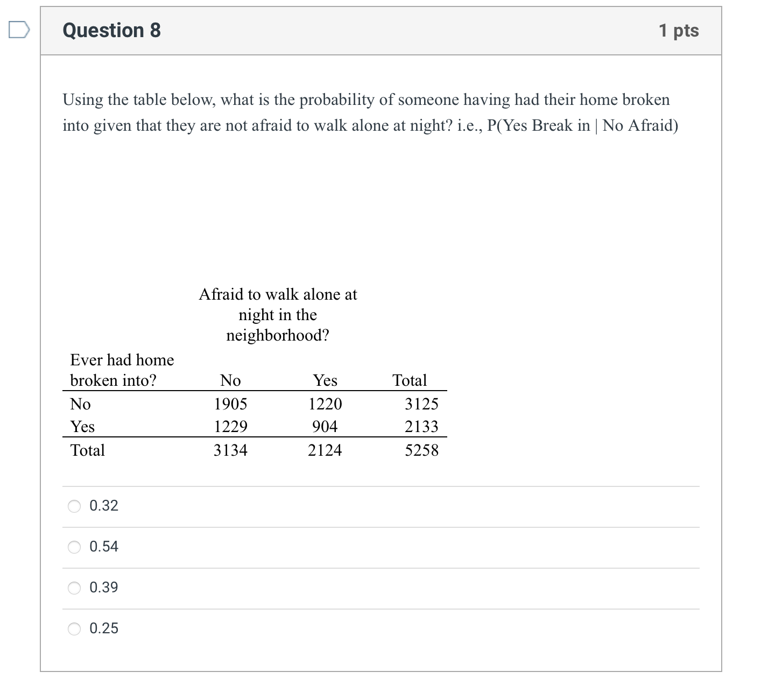761x700 pixels.
Task: Click the 0.54 answer text label
Action: pyautogui.click(x=104, y=547)
